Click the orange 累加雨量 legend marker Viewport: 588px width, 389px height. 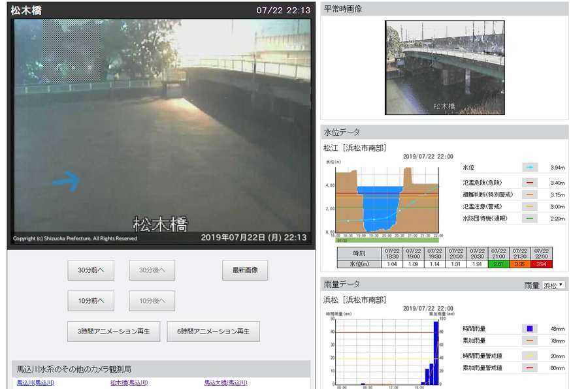530,341
